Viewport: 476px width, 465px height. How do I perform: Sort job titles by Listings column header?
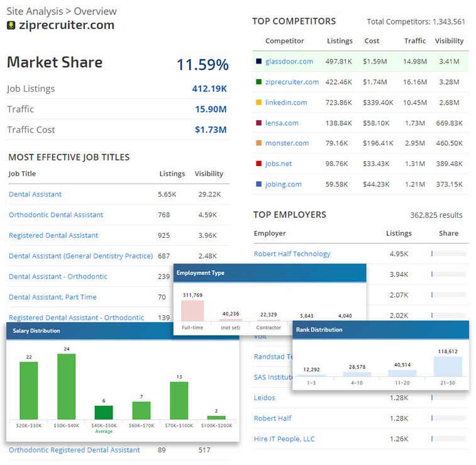(x=172, y=174)
